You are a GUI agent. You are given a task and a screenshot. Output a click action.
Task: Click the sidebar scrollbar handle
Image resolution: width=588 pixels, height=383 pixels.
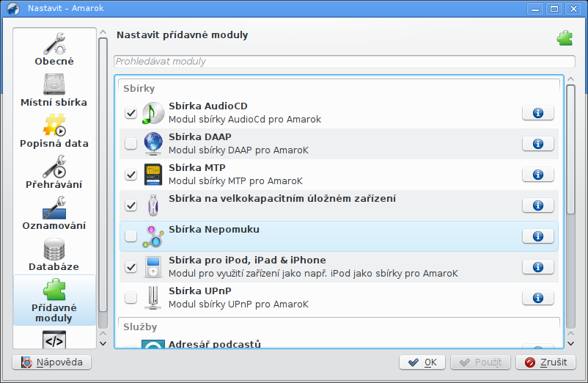[103, 175]
